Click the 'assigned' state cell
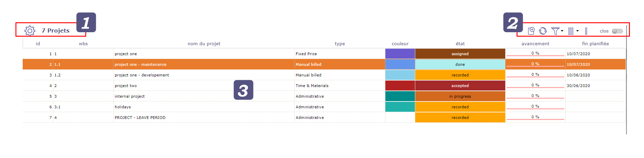 [x=460, y=54]
